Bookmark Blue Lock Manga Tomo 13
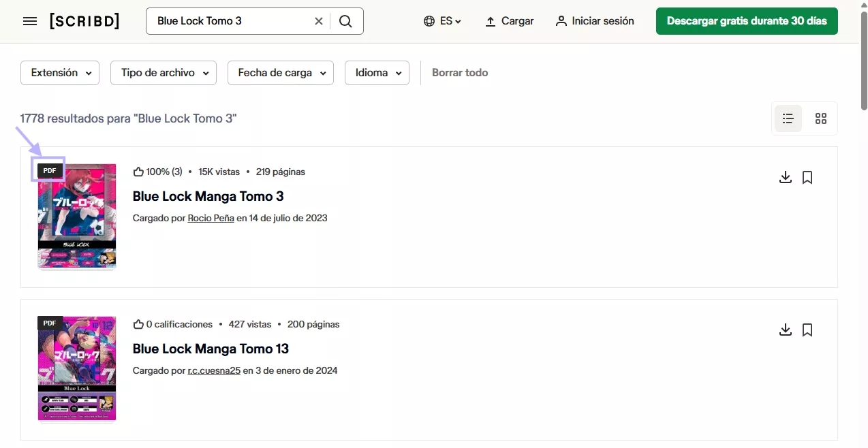 point(807,330)
